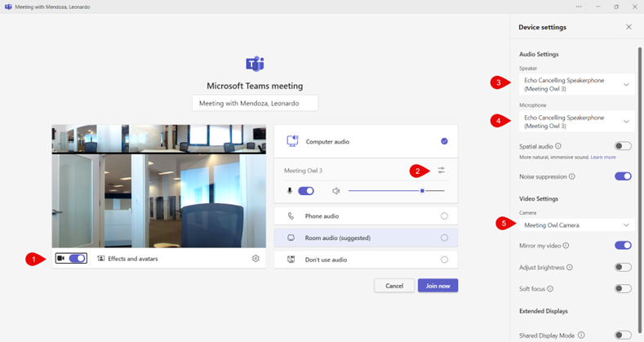Click the video preview settings gear icon
This screenshot has width=644, height=342.
click(255, 259)
